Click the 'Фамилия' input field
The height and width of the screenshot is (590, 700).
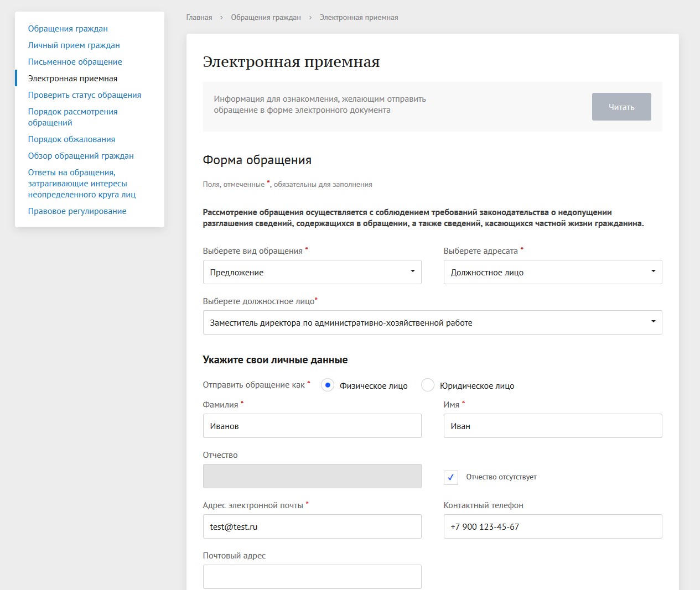(312, 426)
